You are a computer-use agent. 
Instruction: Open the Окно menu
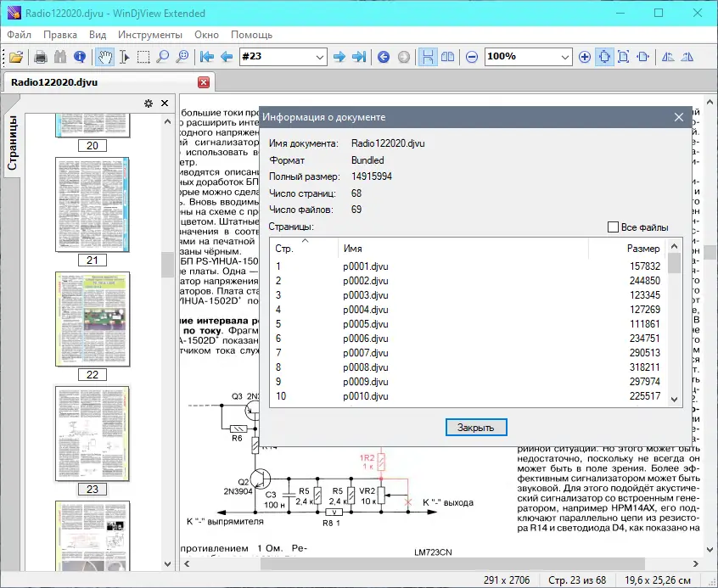[x=206, y=35]
